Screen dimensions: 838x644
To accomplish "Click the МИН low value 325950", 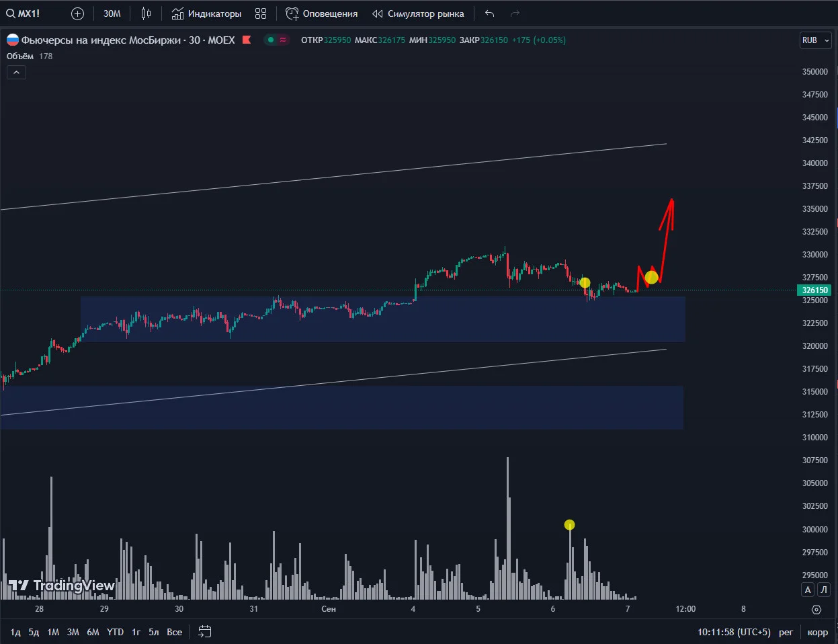I will pyautogui.click(x=442, y=40).
